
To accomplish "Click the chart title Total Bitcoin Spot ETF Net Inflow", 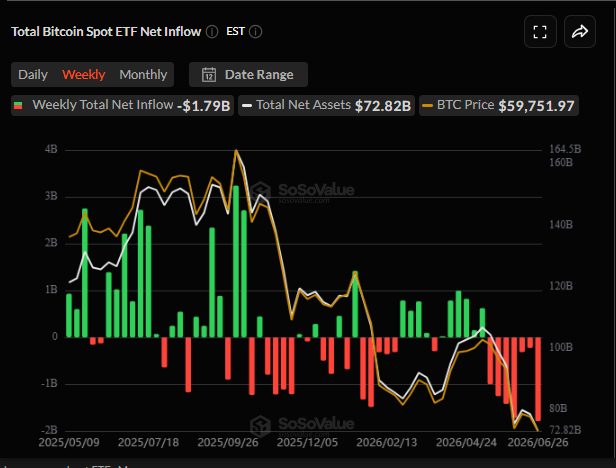I will click(x=106, y=31).
